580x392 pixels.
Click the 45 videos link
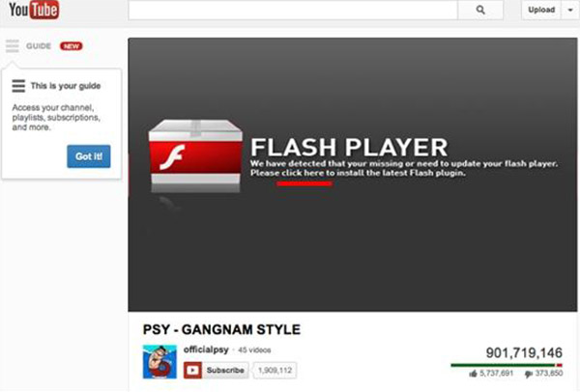(254, 350)
